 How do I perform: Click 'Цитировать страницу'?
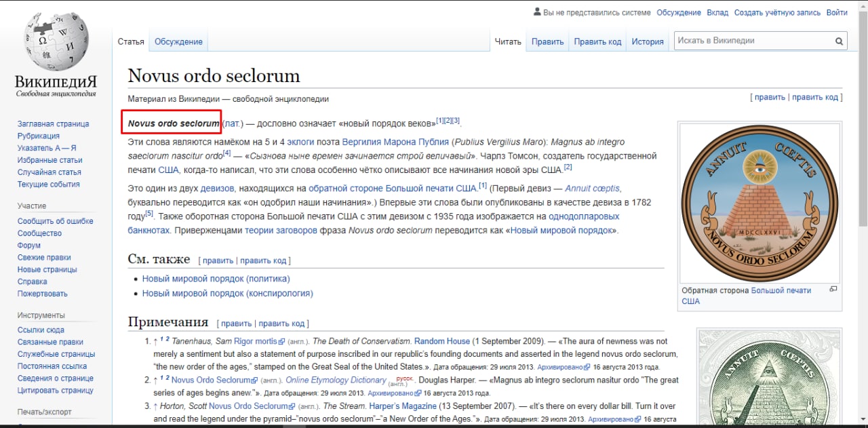click(x=56, y=391)
